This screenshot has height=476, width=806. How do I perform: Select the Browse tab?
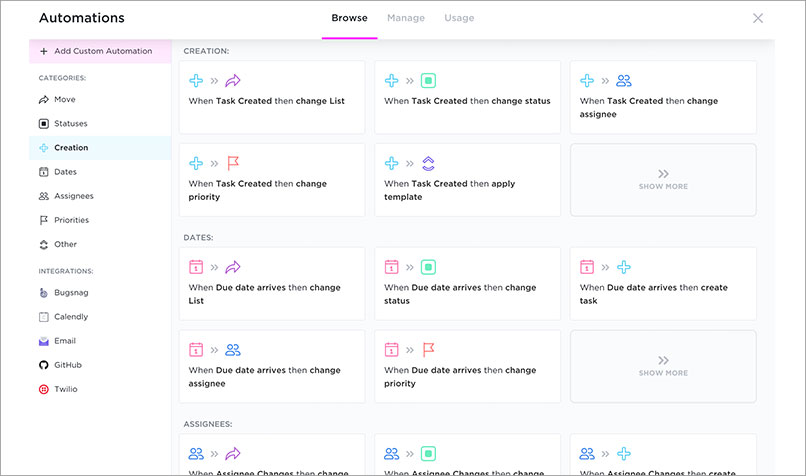(349, 18)
